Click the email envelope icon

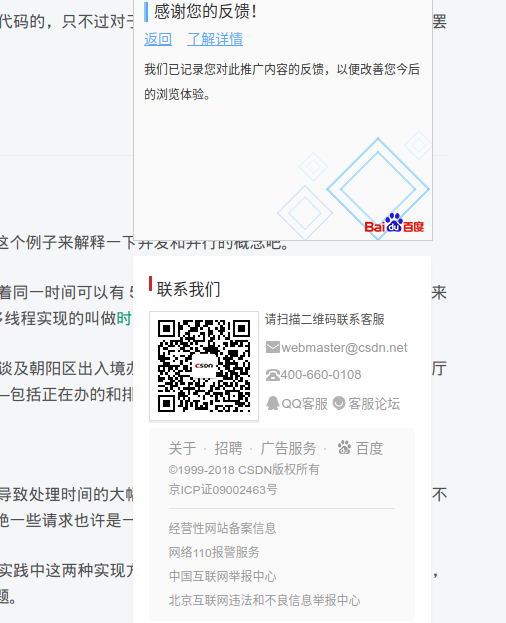pos(273,347)
